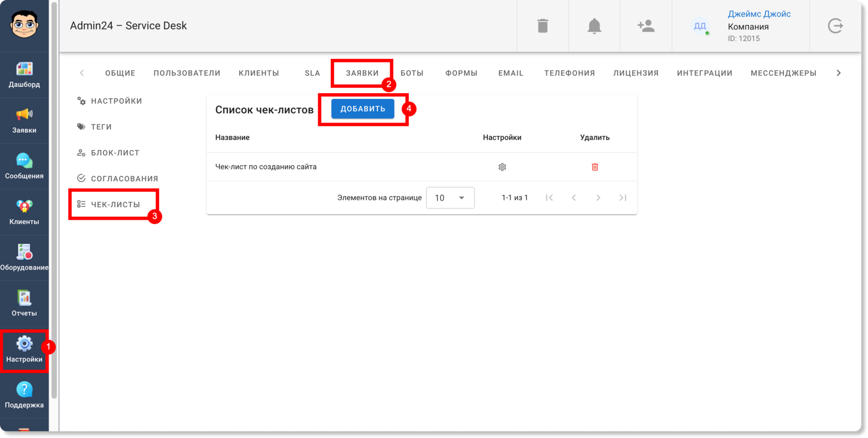The height and width of the screenshot is (438, 868).
Task: Click the logout icon in top right
Action: pyautogui.click(x=835, y=26)
